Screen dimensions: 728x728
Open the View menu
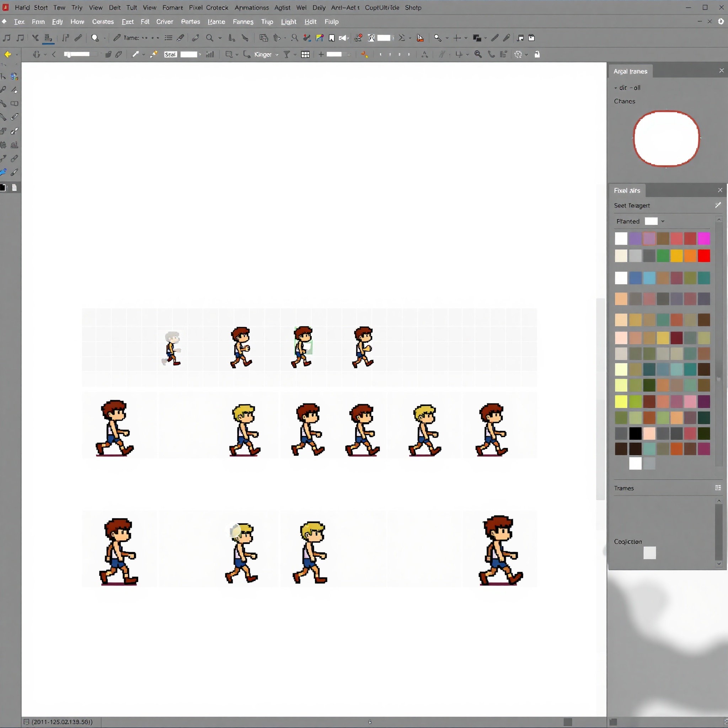pos(96,7)
